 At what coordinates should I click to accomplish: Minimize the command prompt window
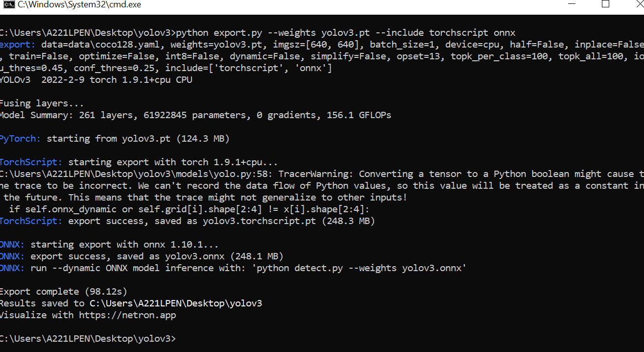tap(571, 4)
